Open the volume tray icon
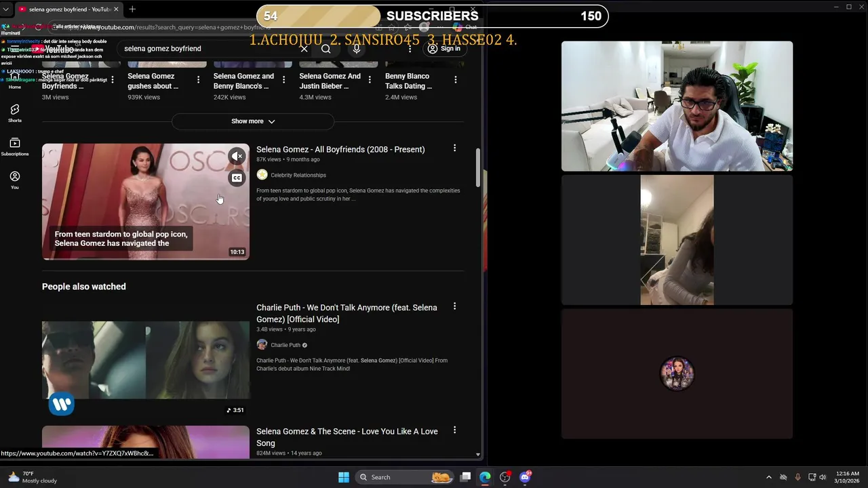The image size is (868, 488). pyautogui.click(x=823, y=477)
